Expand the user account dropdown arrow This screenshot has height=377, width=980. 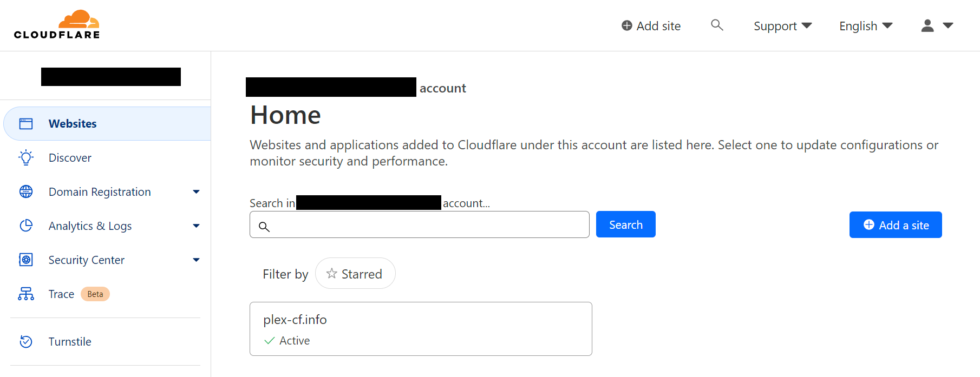pos(948,25)
